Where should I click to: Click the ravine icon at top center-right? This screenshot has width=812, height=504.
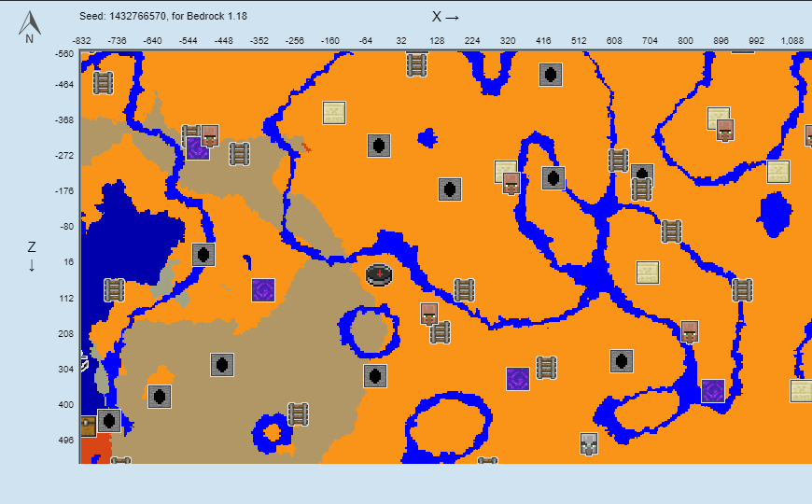[x=551, y=75]
